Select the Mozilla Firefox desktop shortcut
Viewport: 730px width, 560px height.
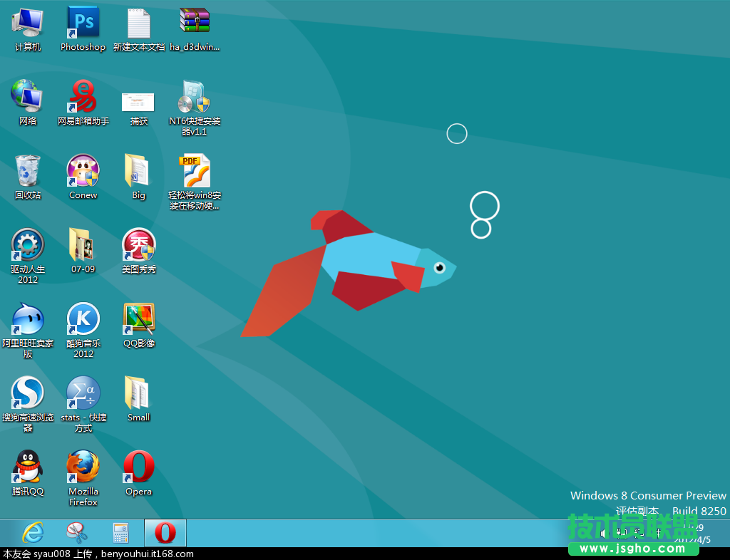point(83,467)
